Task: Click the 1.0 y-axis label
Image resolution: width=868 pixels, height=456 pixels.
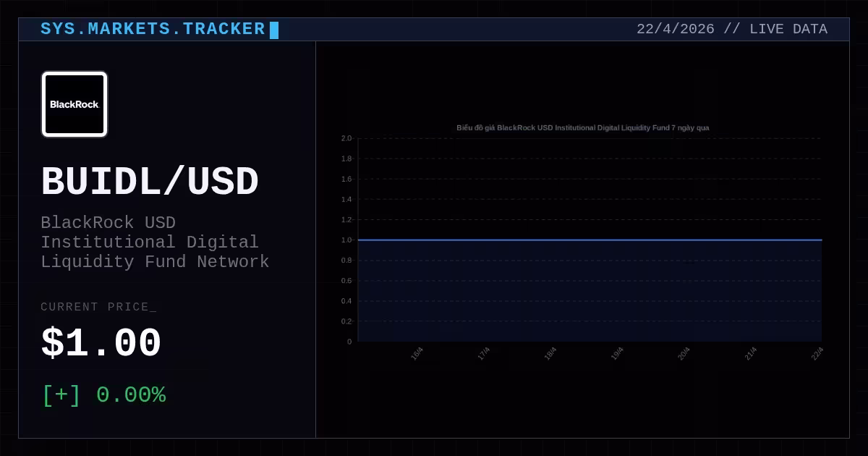Action: 346,240
